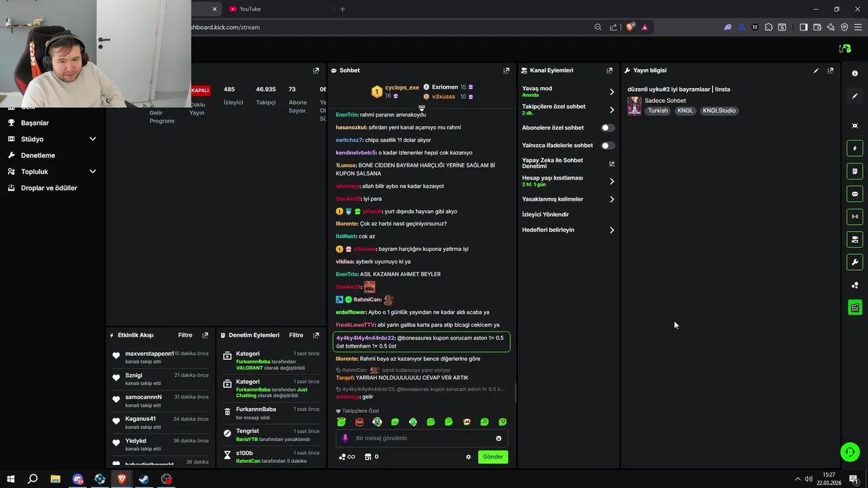Expand the Stüdyo sidebar section
The width and height of the screenshot is (868, 488).
(x=92, y=139)
